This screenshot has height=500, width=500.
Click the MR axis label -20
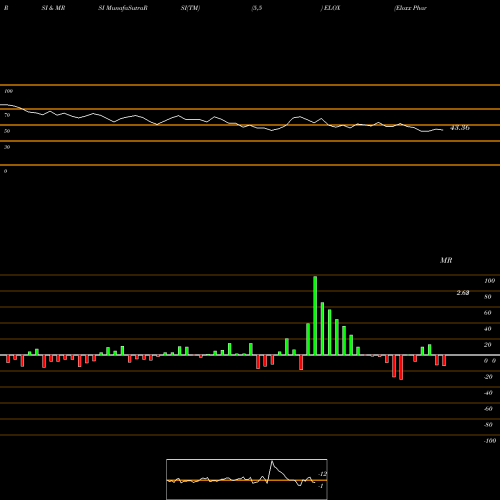pyautogui.click(x=488, y=377)
